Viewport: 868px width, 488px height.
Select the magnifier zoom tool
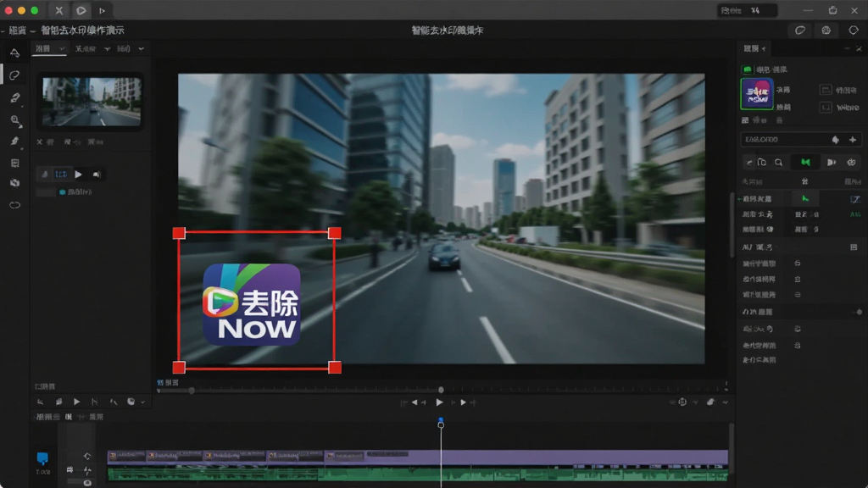coord(15,120)
